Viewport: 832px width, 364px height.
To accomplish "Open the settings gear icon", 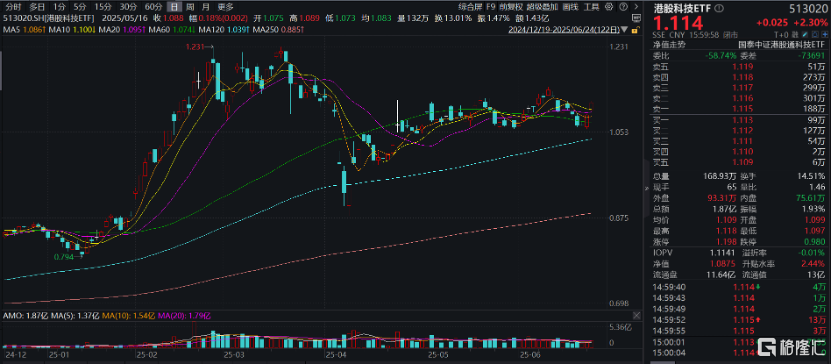I will pyautogui.click(x=609, y=7).
